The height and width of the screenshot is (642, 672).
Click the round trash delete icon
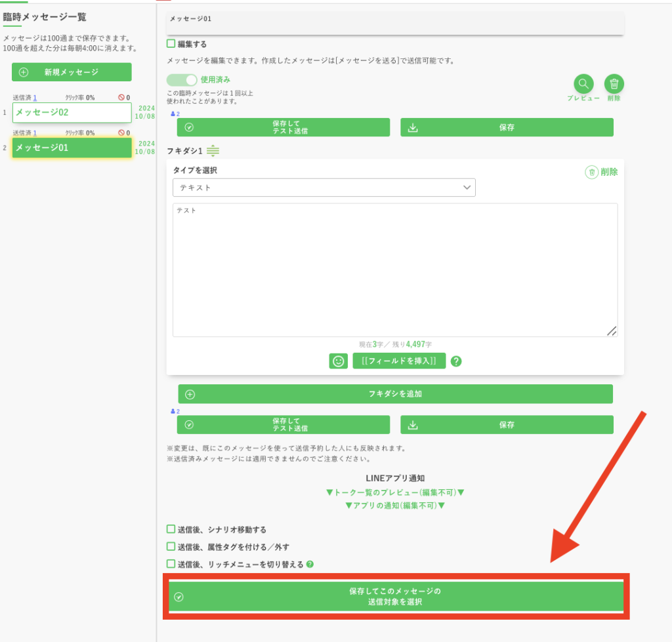tap(614, 84)
